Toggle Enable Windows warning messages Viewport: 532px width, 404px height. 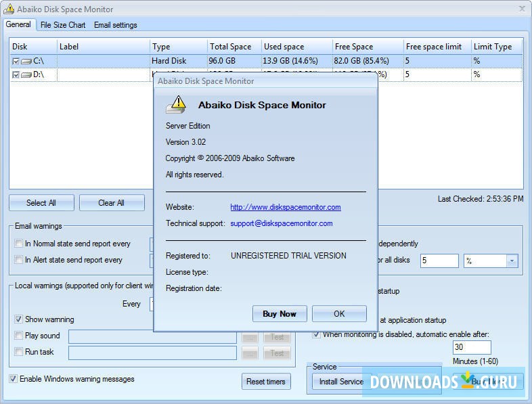point(14,378)
